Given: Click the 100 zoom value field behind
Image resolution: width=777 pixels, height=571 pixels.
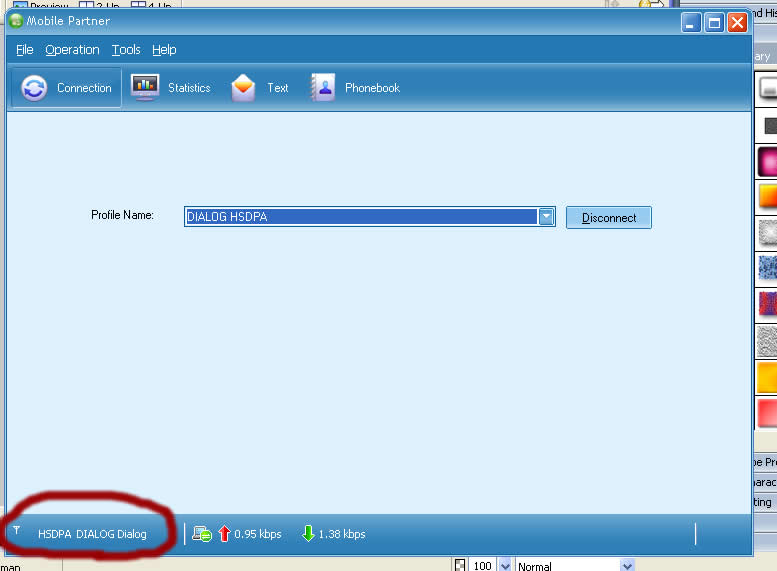Looking at the screenshot, I should point(483,565).
